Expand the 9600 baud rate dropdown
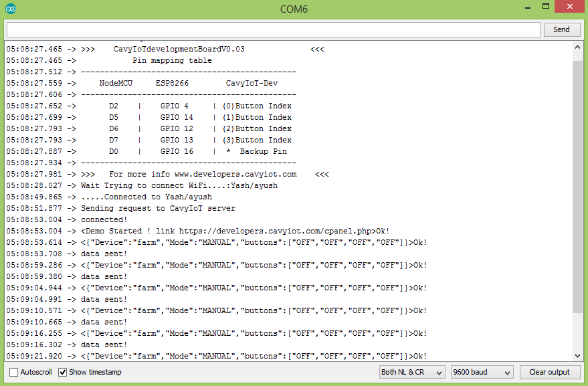588x386 pixels. (x=482, y=372)
